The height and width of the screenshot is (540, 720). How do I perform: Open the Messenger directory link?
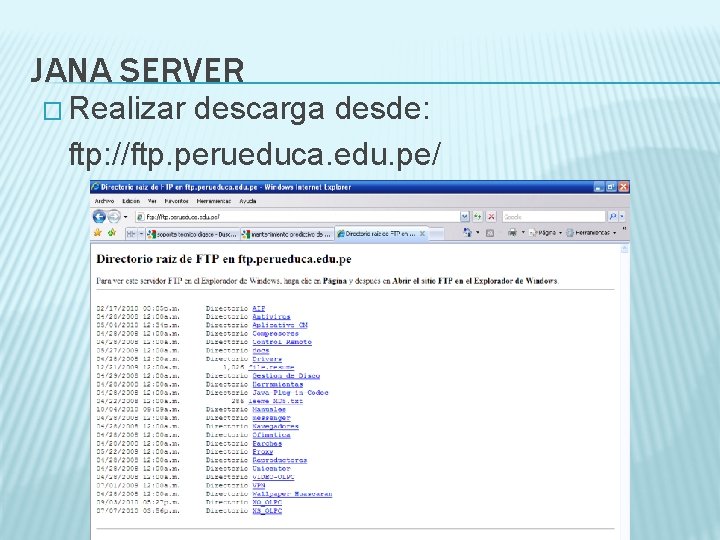pyautogui.click(x=271, y=417)
